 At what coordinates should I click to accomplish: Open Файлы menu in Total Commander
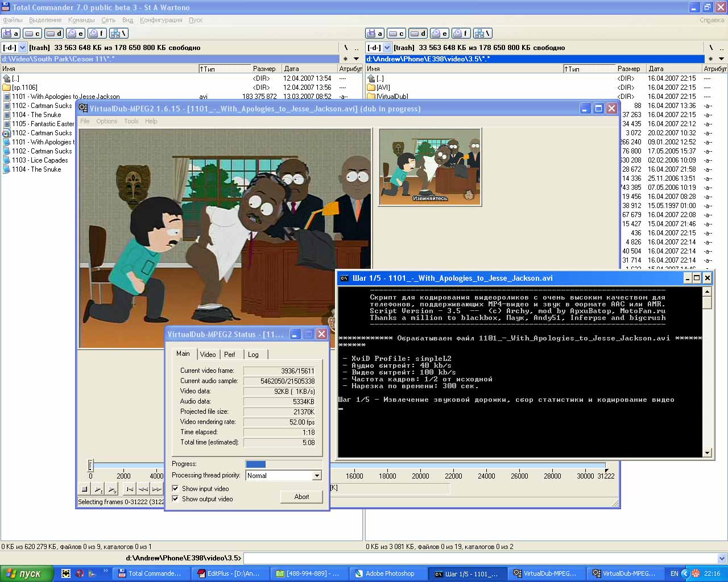(x=13, y=20)
